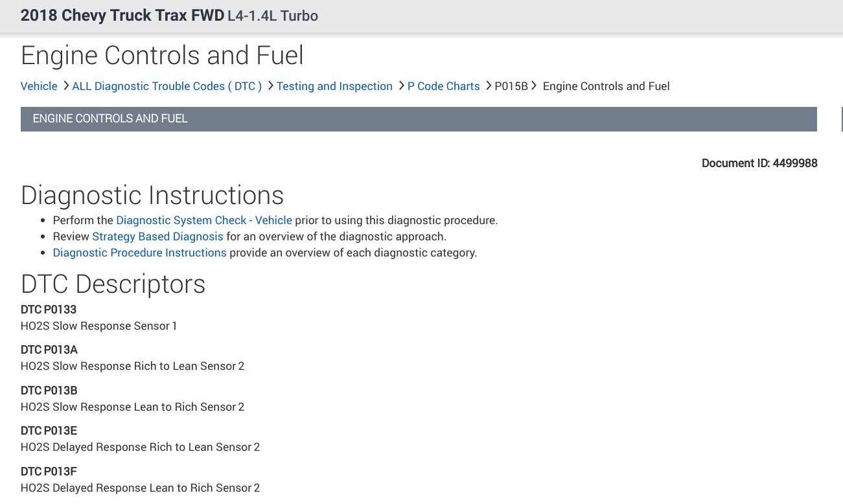Open the Strategy Based Diagnosis link
This screenshot has height=504, width=843.
click(157, 236)
